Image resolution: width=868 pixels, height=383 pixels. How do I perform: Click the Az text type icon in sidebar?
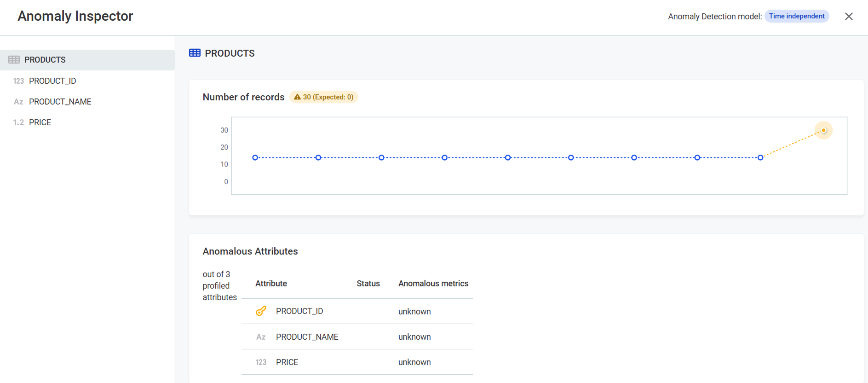18,102
